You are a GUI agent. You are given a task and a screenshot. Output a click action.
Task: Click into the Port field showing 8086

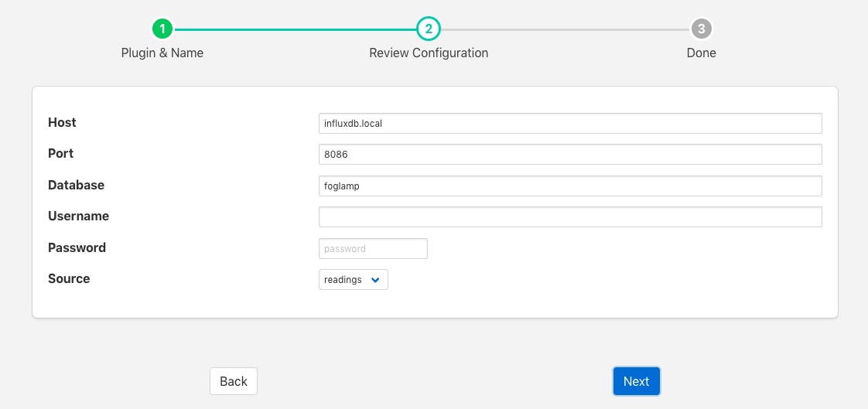pyautogui.click(x=569, y=155)
